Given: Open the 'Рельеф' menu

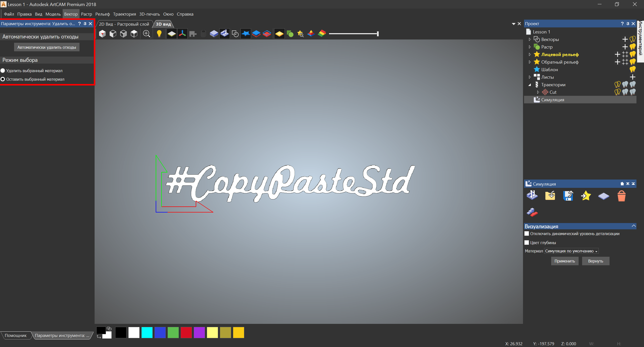Looking at the screenshot, I should [102, 14].
